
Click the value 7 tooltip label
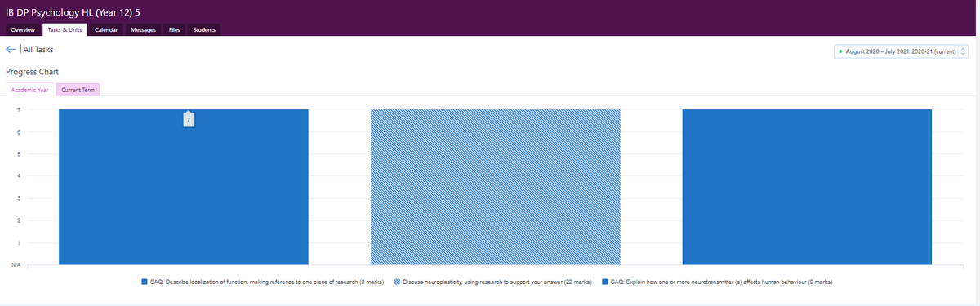pos(189,120)
